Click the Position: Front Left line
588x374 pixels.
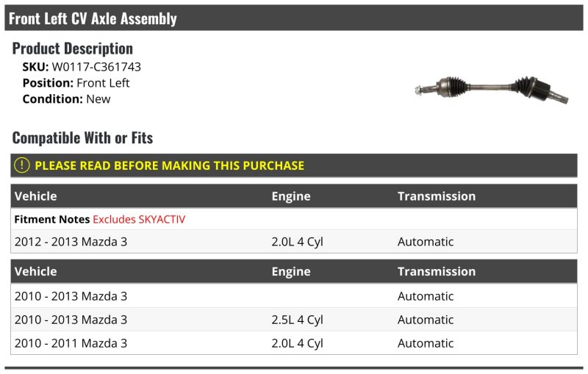pyautogui.click(x=76, y=83)
